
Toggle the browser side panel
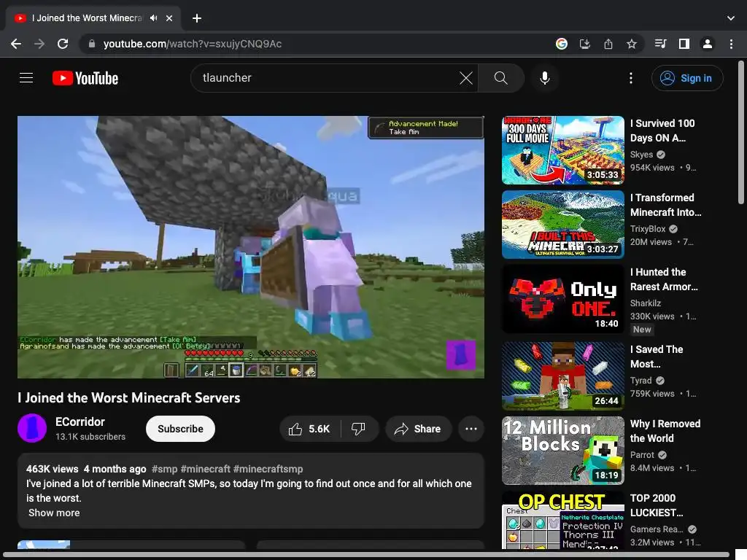pos(684,44)
